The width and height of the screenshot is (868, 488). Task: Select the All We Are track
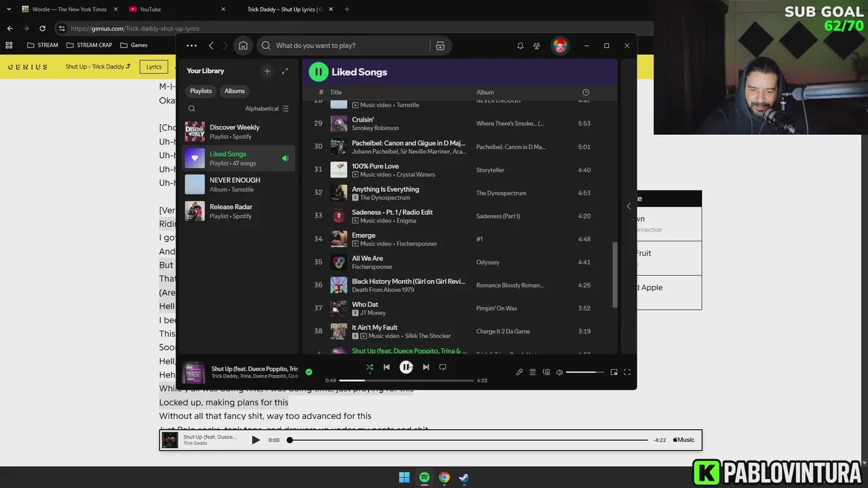point(459,262)
